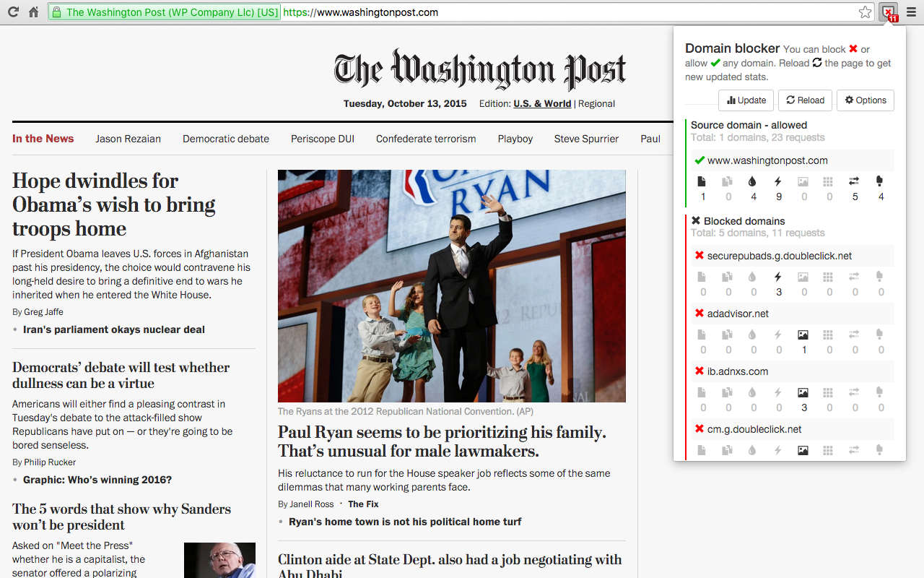Click script bolt icon under adadvisor.net
Image resolution: width=924 pixels, height=578 pixels.
point(778,335)
